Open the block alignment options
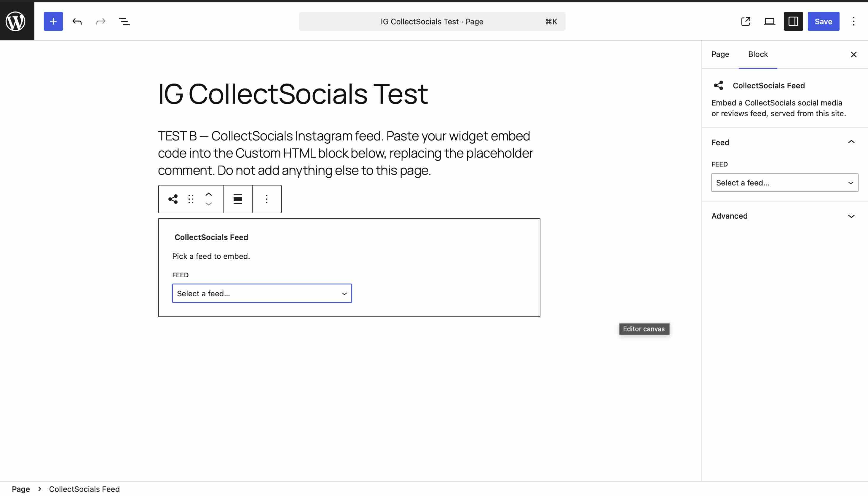The image size is (868, 496). coord(237,199)
